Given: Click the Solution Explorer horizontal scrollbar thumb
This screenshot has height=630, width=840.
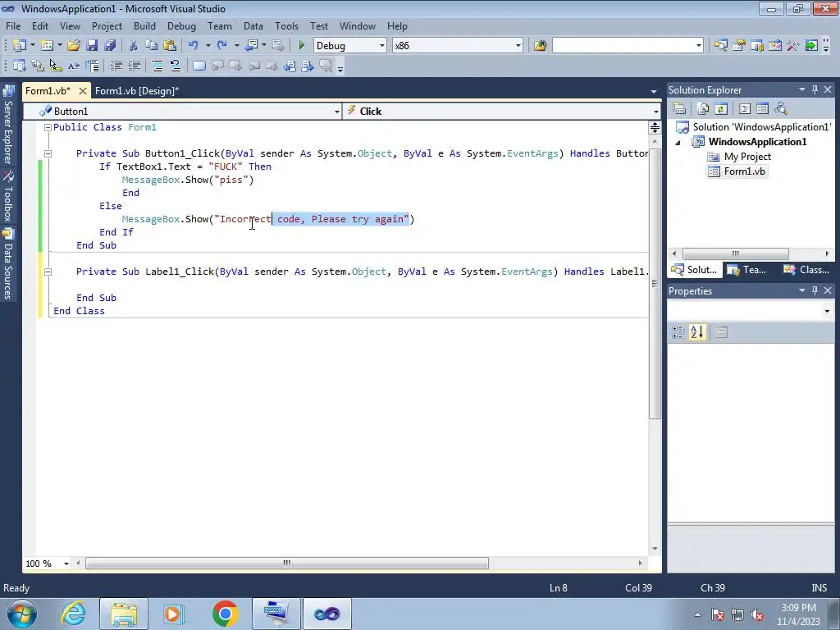Looking at the screenshot, I should pos(736,253).
